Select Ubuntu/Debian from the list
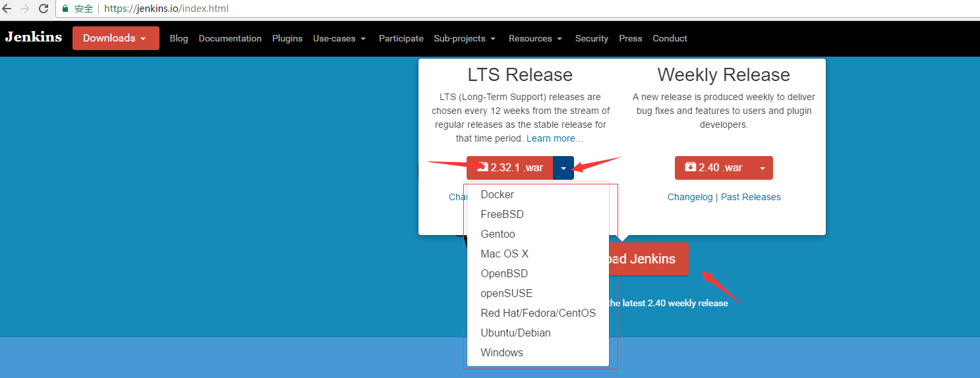 538,333
